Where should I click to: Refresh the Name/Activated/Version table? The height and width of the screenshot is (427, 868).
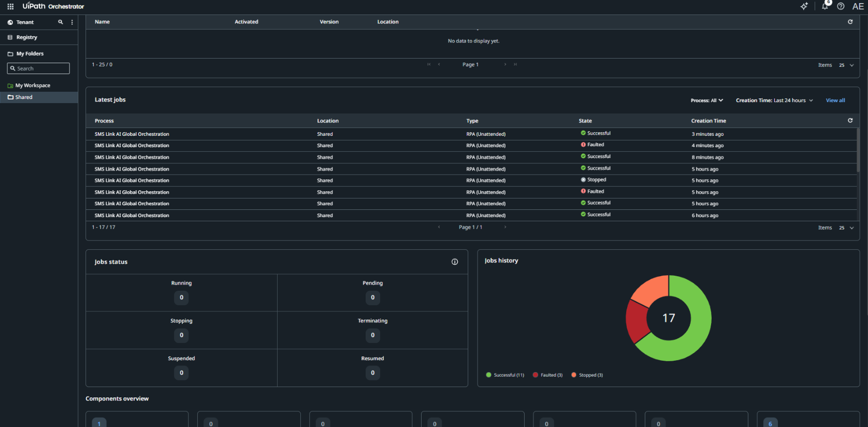850,22
